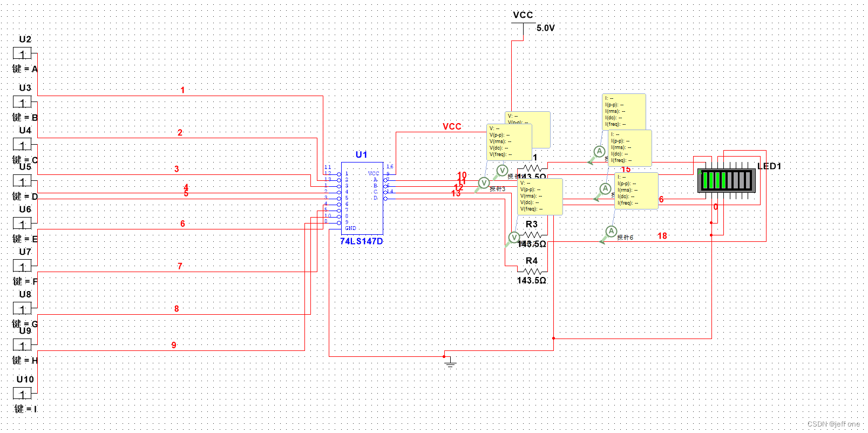Click the 5.0V supply value label
The height and width of the screenshot is (433, 868).
[x=546, y=28]
